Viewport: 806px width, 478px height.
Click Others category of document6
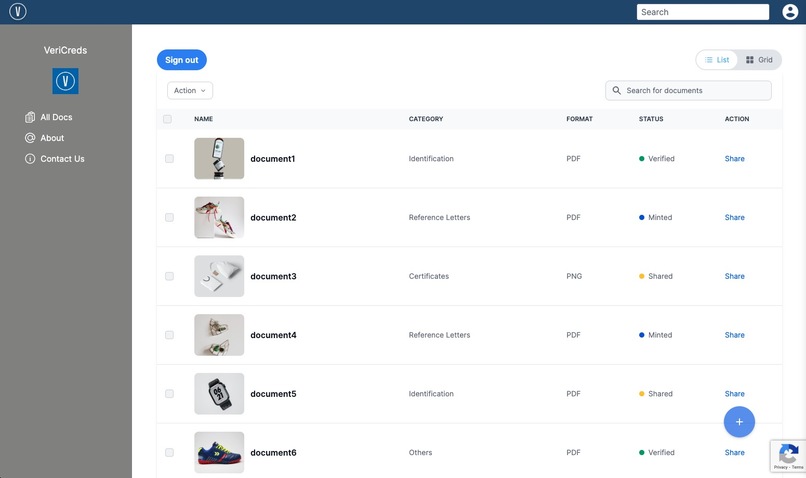click(420, 452)
